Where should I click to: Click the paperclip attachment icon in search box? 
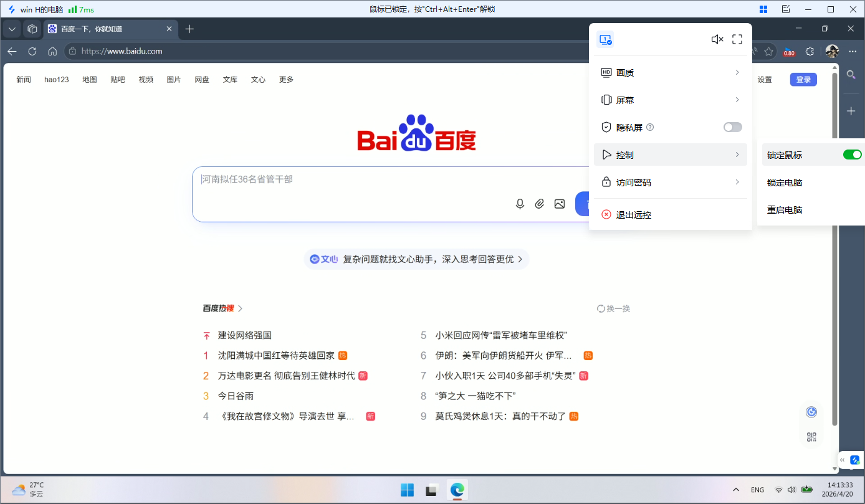click(540, 204)
